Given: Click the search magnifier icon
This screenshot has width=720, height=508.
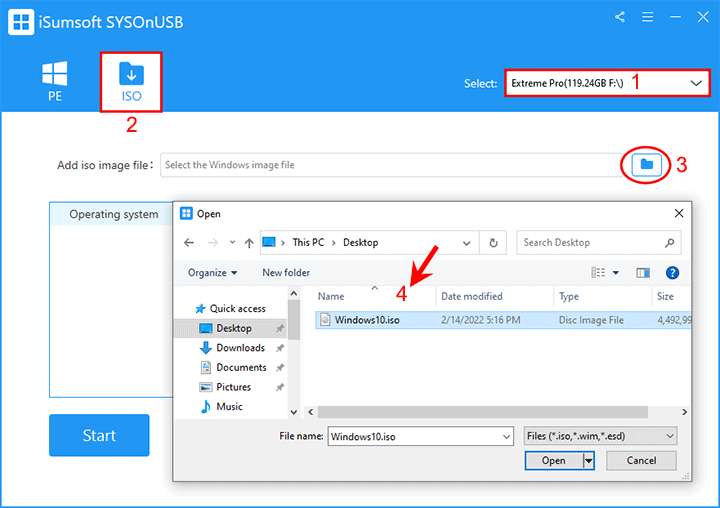Looking at the screenshot, I should [669, 243].
